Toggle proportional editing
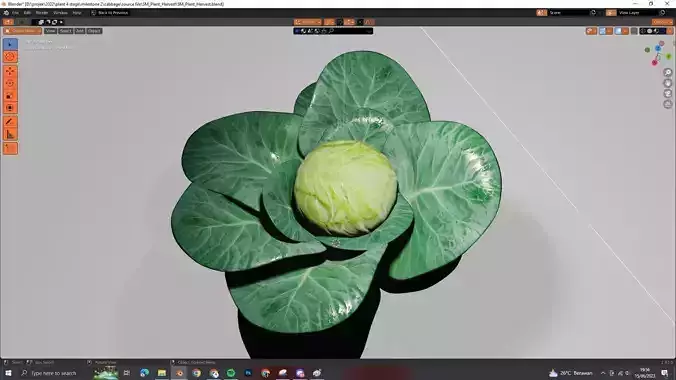This screenshot has width=676, height=380. (360, 22)
